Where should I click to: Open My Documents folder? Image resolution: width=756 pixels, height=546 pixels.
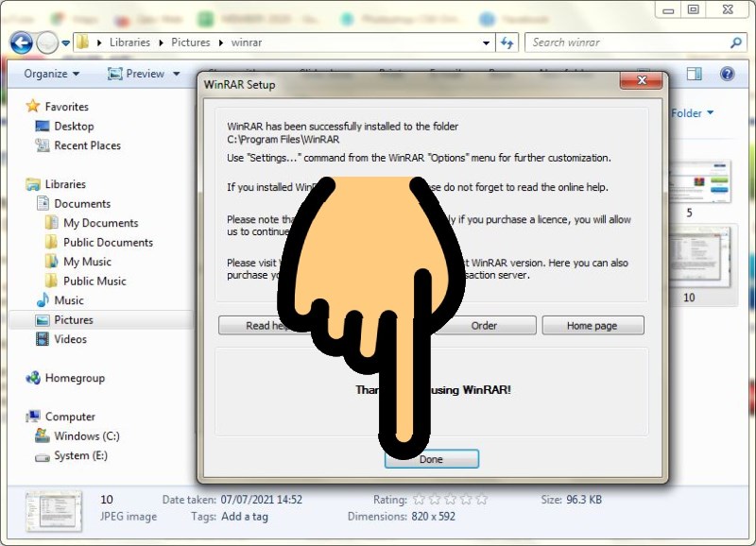(x=101, y=223)
